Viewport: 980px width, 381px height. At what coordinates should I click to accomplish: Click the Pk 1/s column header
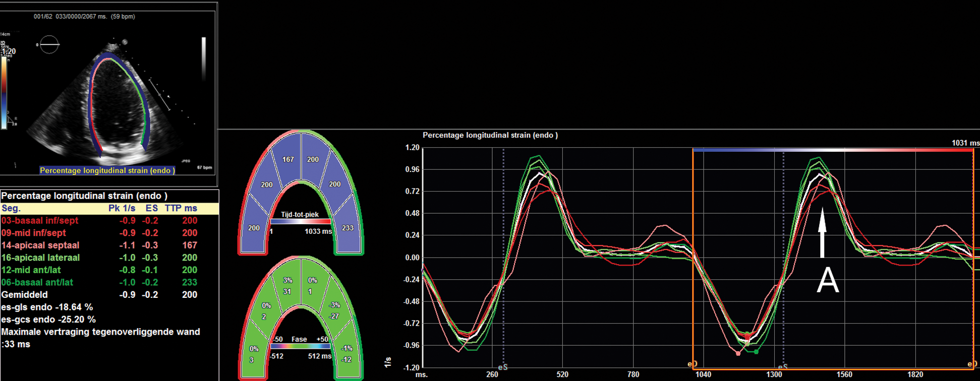pyautogui.click(x=122, y=208)
